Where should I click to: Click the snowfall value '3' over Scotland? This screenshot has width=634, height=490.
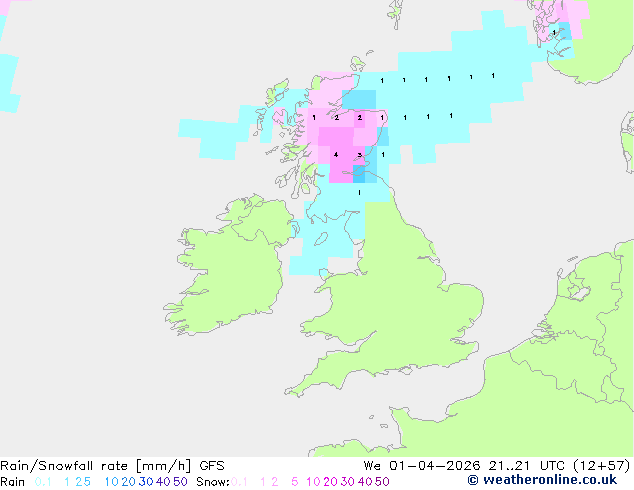click(x=359, y=155)
